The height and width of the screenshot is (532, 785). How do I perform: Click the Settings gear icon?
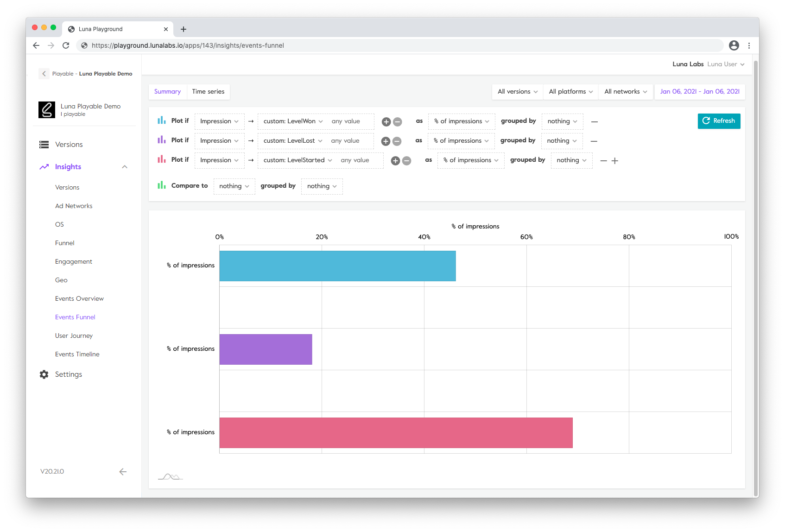click(x=44, y=374)
